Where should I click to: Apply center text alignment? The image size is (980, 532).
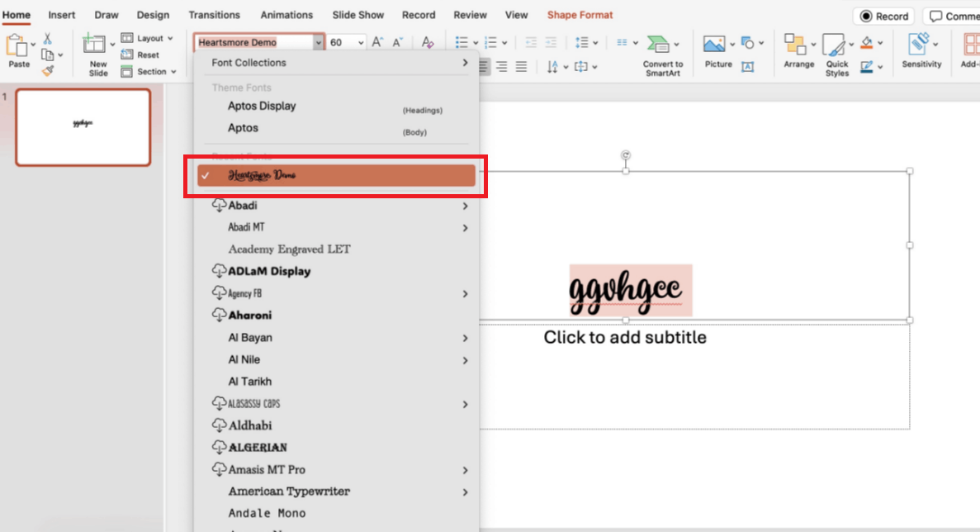(502, 66)
